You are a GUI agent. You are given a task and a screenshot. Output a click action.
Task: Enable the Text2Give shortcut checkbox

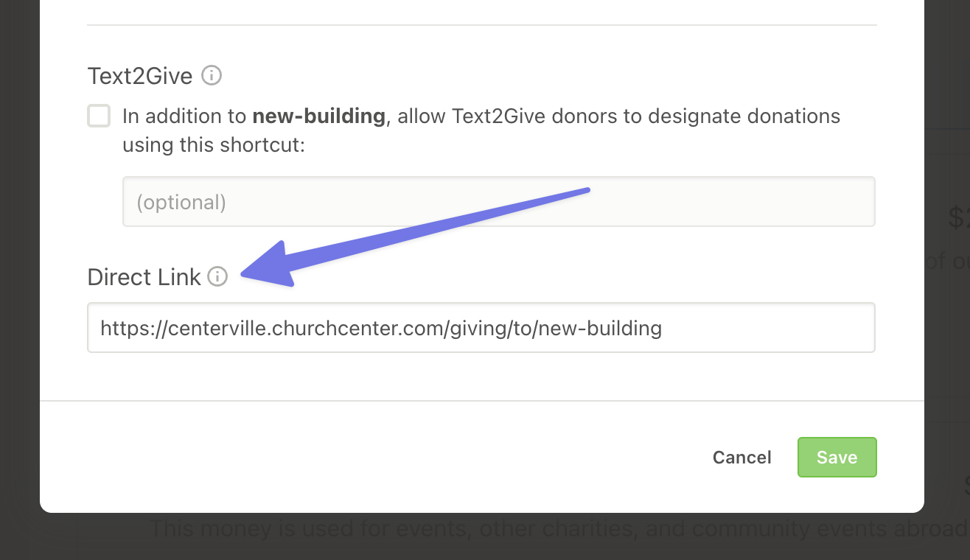[x=99, y=116]
